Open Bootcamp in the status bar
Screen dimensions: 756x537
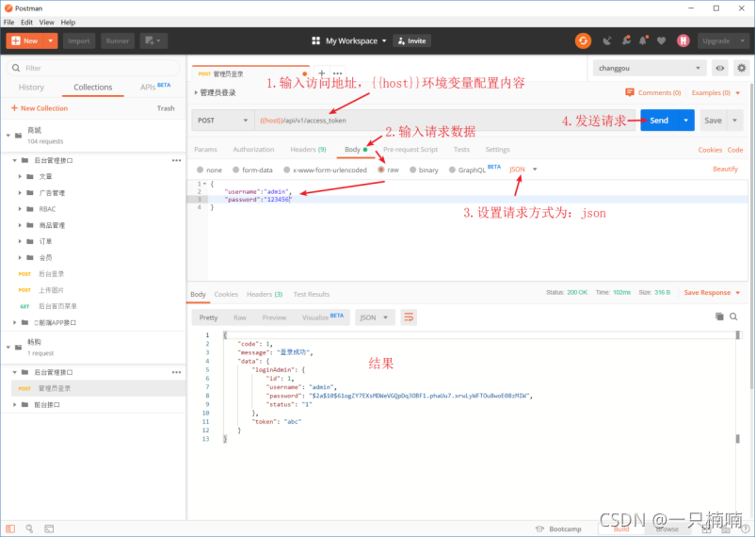pyautogui.click(x=559, y=529)
